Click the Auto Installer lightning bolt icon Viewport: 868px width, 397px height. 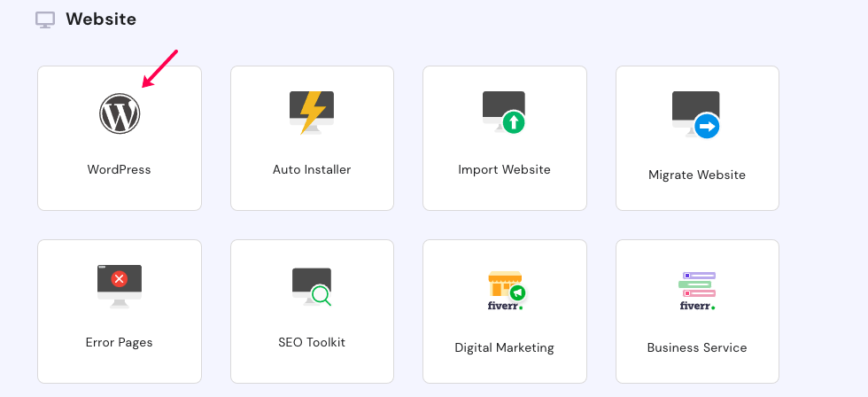click(312, 113)
